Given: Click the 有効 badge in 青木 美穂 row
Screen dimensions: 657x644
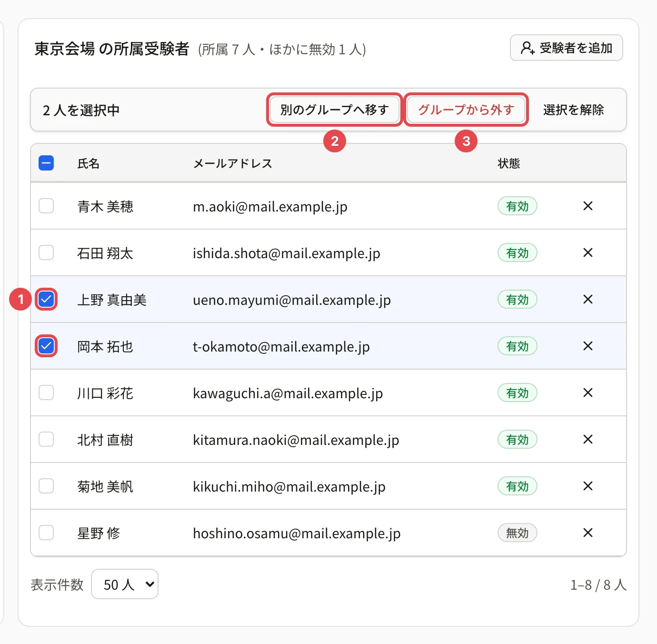Looking at the screenshot, I should 518,206.
